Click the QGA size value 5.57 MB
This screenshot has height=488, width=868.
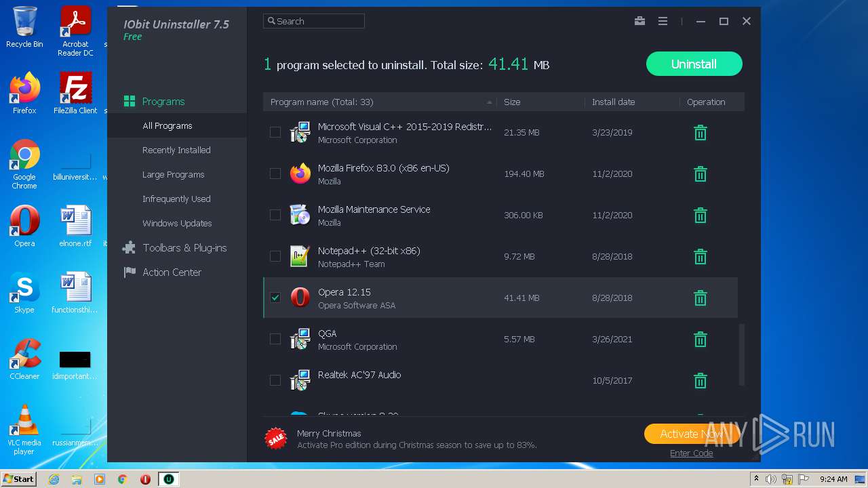[x=519, y=339]
